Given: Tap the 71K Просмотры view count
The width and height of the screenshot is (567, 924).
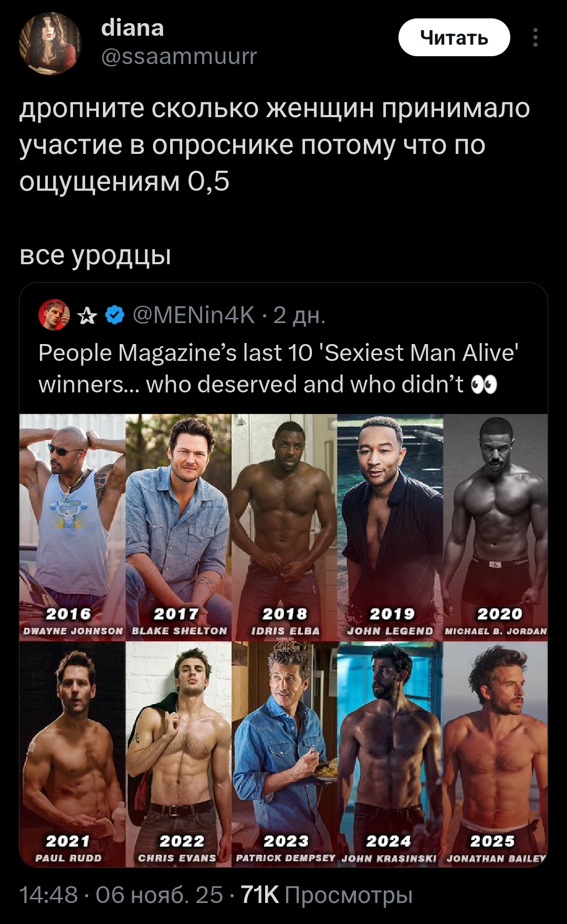Looking at the screenshot, I should [x=327, y=895].
